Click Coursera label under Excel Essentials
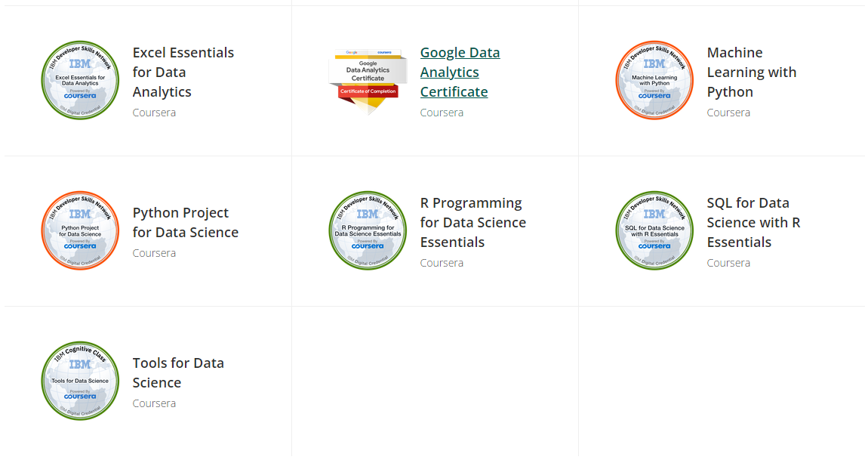868x460 pixels. [x=154, y=113]
